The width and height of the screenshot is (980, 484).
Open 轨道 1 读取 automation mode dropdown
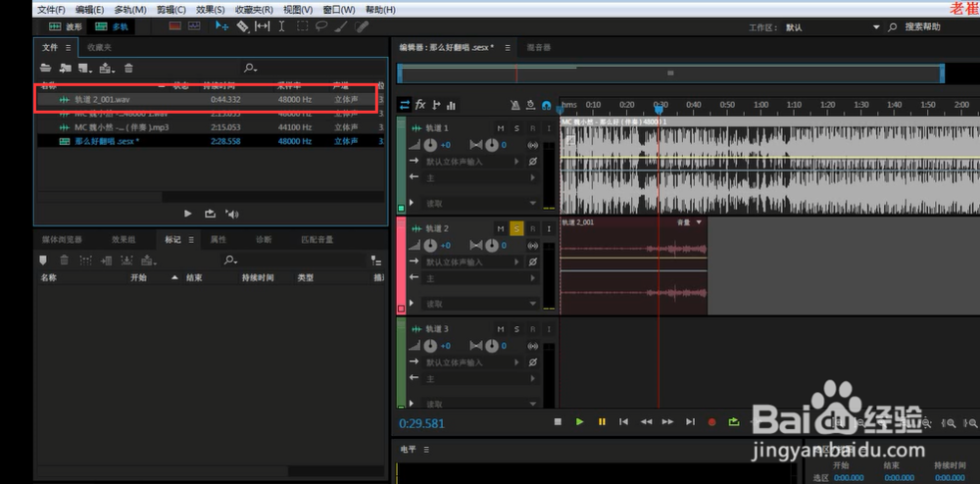pos(480,203)
